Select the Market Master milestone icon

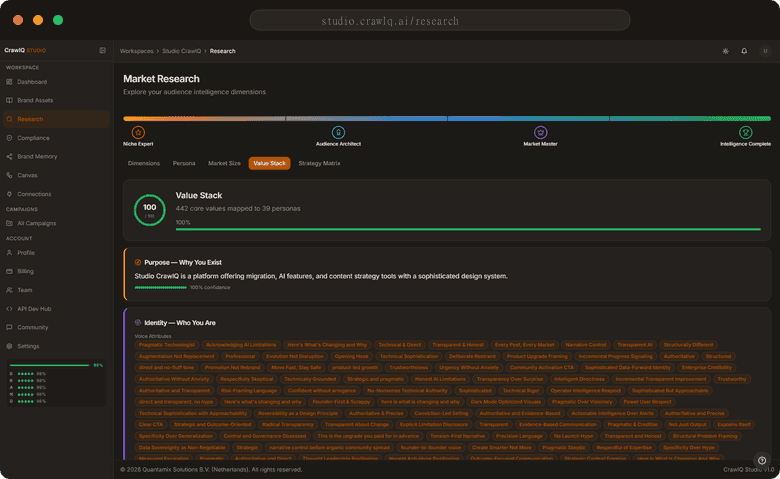point(540,132)
